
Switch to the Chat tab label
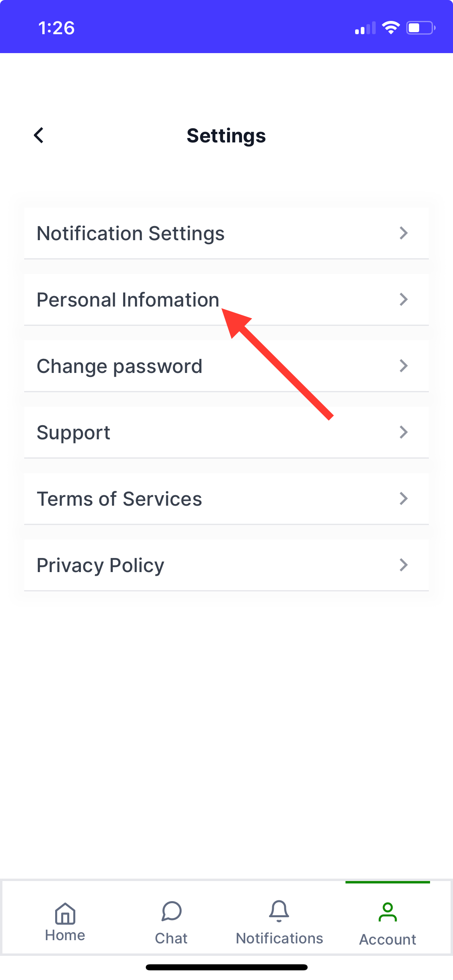point(172,939)
